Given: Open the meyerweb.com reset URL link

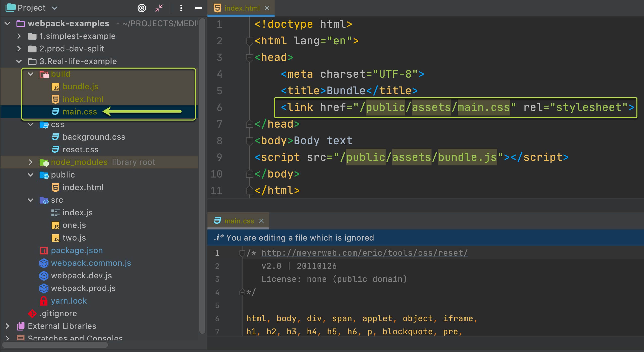Looking at the screenshot, I should click(x=365, y=253).
